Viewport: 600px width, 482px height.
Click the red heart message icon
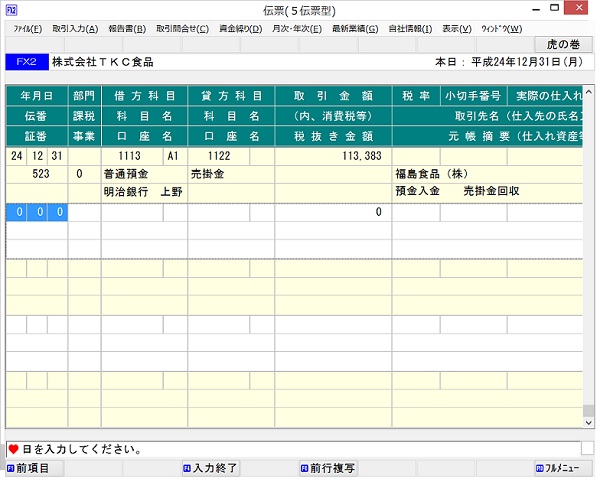(13, 449)
